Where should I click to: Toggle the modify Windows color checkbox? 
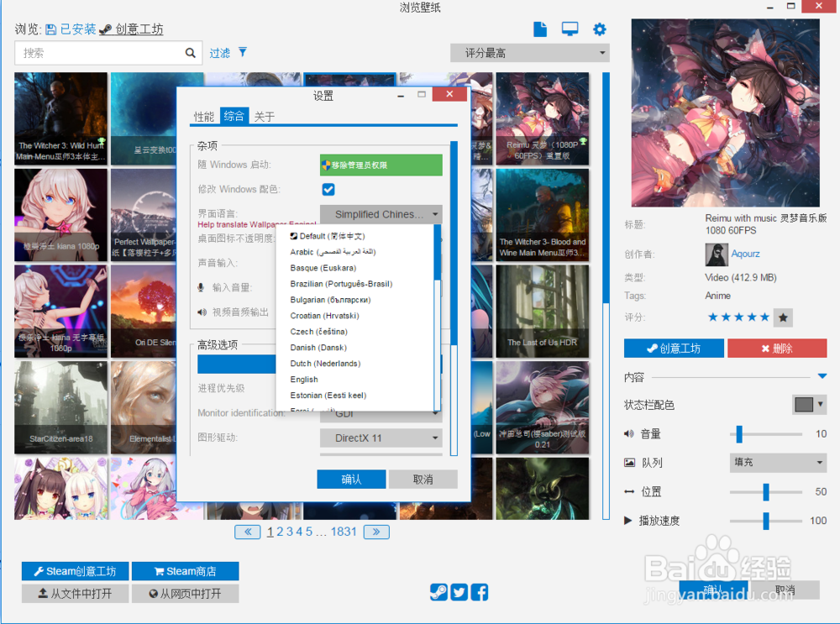[328, 189]
